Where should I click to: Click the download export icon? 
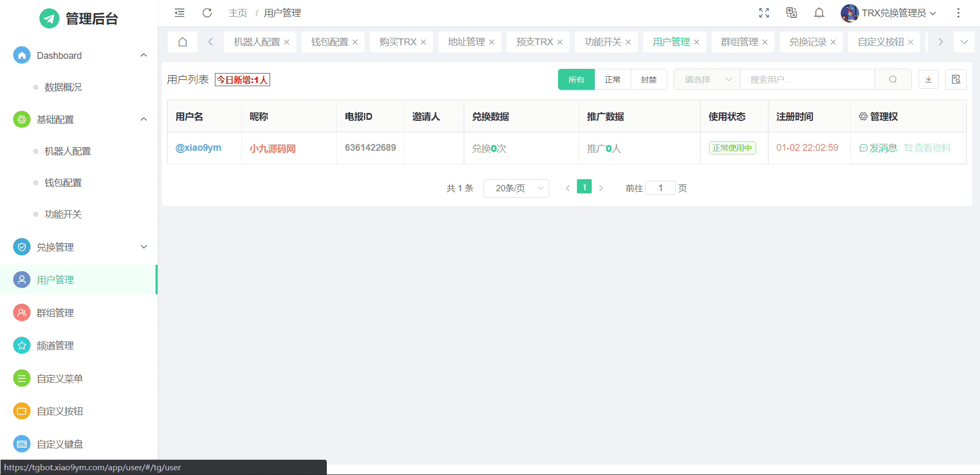pos(929,79)
